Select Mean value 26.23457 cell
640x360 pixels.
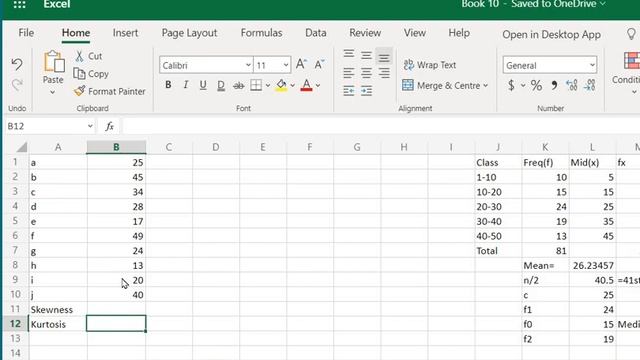pyautogui.click(x=592, y=265)
